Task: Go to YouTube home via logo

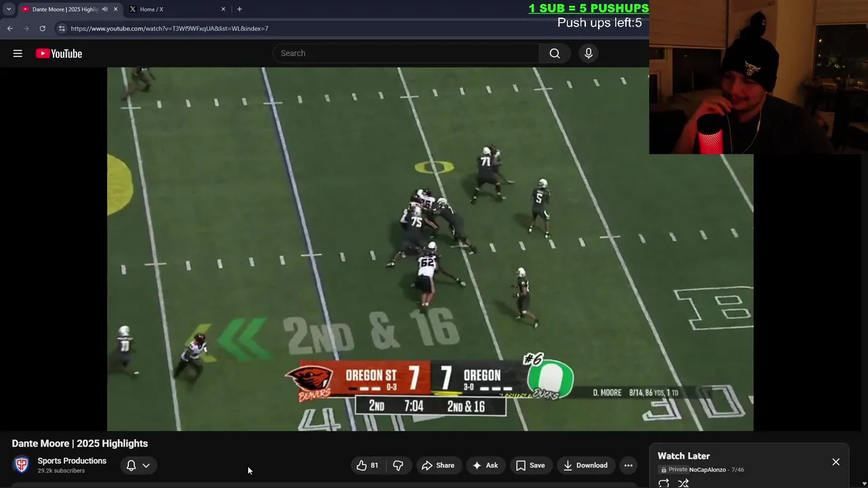Action: click(59, 54)
